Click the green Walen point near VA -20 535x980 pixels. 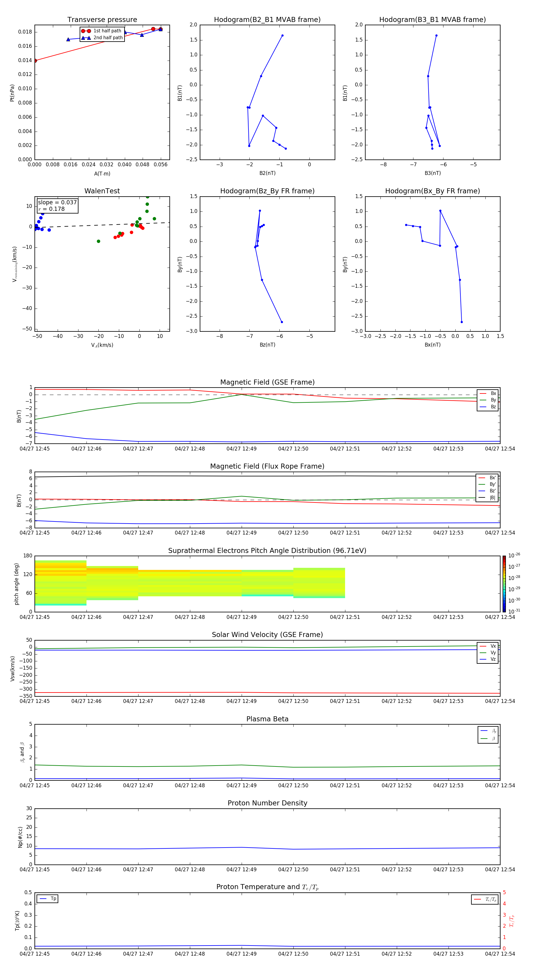[99, 241]
